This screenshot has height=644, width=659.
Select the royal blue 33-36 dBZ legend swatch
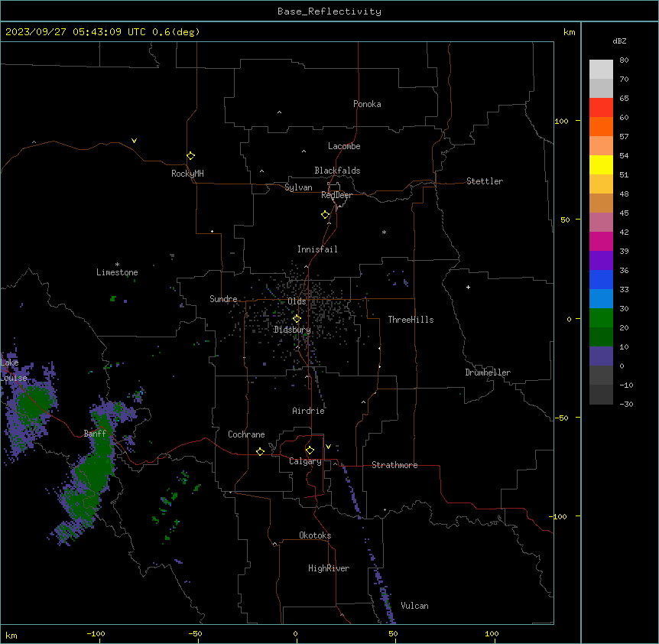[x=601, y=279]
